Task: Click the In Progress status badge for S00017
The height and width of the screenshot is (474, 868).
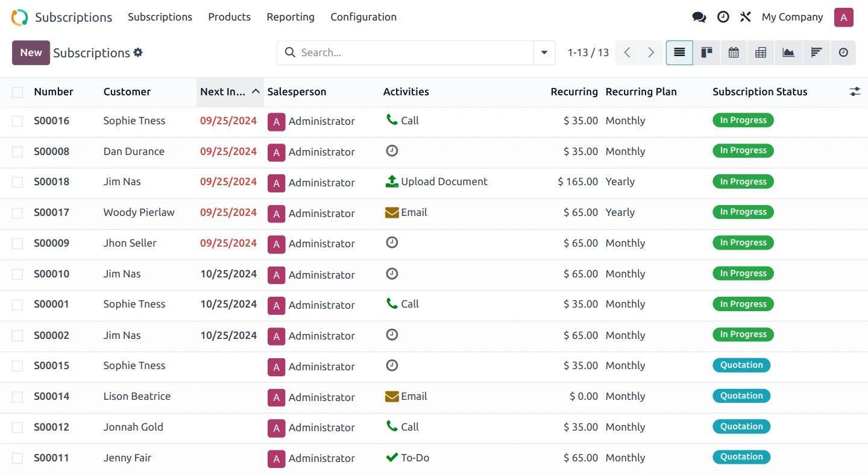Action: coord(743,212)
